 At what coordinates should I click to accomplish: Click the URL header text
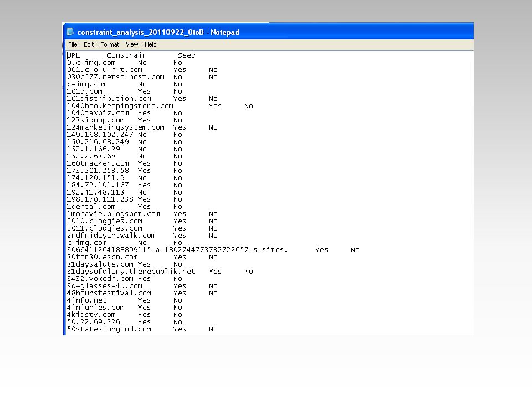click(73, 55)
